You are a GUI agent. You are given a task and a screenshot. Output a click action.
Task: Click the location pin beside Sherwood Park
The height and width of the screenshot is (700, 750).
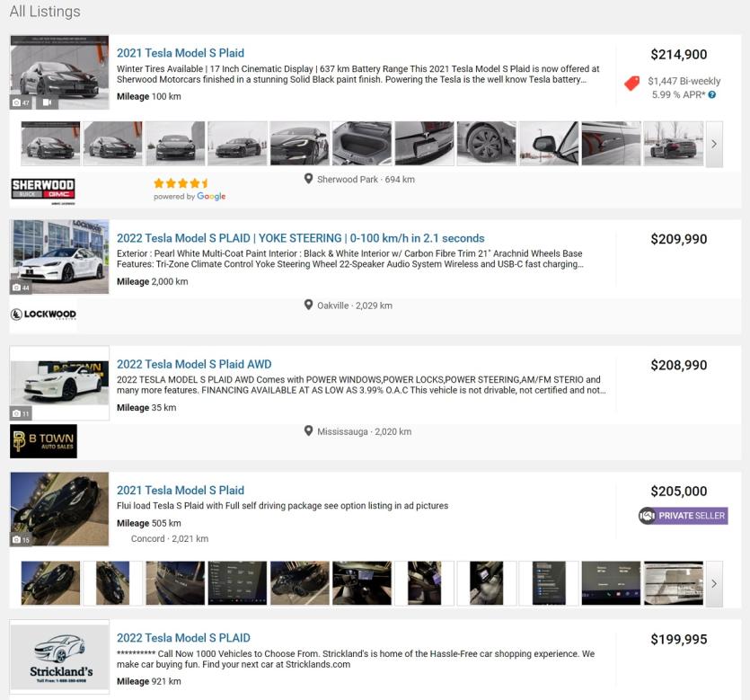tap(309, 180)
